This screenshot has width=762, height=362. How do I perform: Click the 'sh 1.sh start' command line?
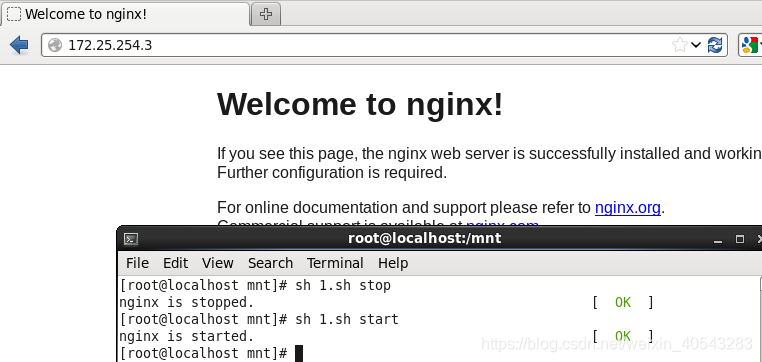pyautogui.click(x=259, y=319)
